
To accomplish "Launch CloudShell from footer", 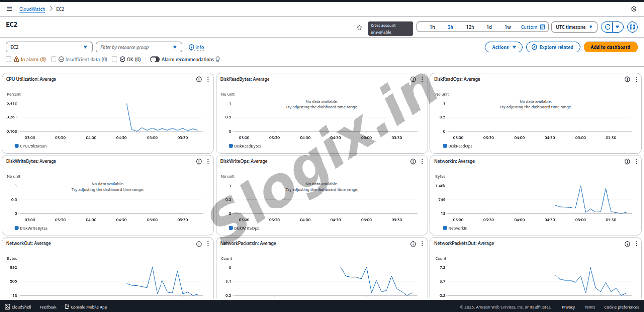I will tap(18, 307).
